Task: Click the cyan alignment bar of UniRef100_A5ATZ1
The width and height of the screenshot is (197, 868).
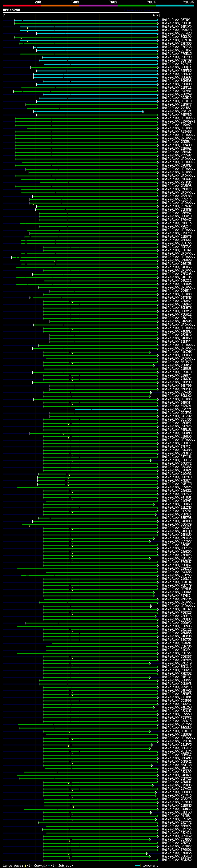Action: click(89, 111)
